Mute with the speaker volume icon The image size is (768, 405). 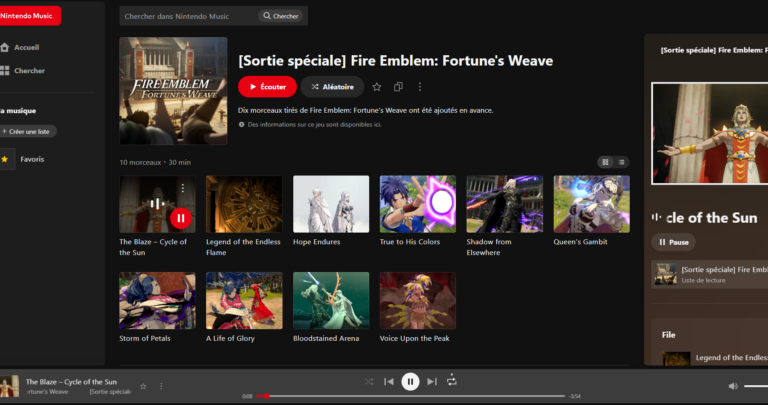(x=733, y=386)
